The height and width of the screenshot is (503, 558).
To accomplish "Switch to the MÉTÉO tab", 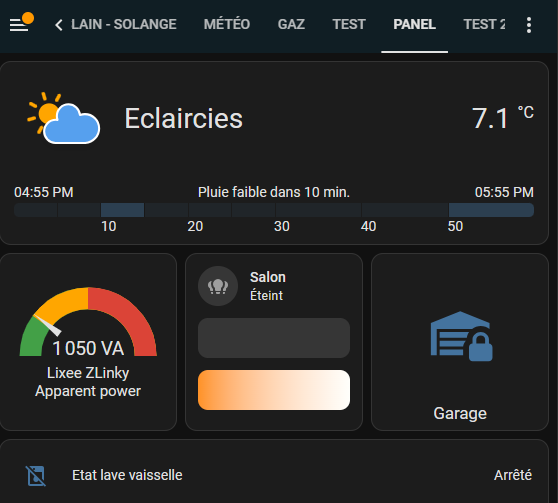I will (227, 25).
